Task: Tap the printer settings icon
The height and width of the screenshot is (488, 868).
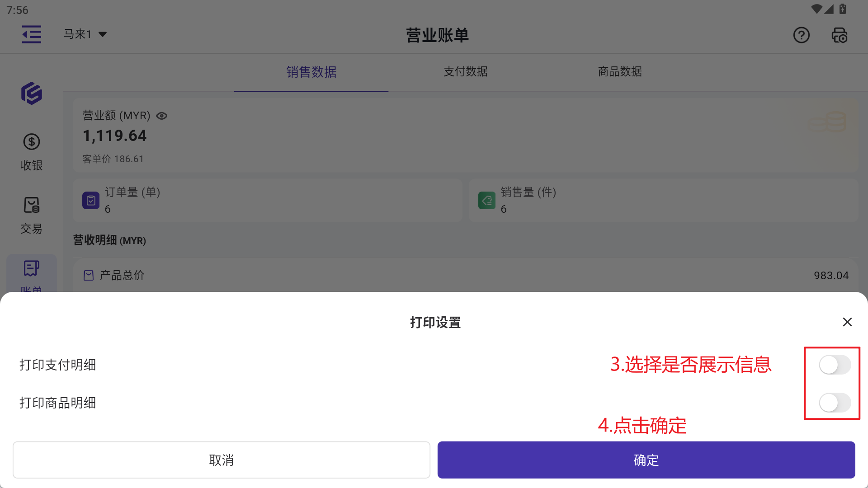Action: [x=840, y=35]
